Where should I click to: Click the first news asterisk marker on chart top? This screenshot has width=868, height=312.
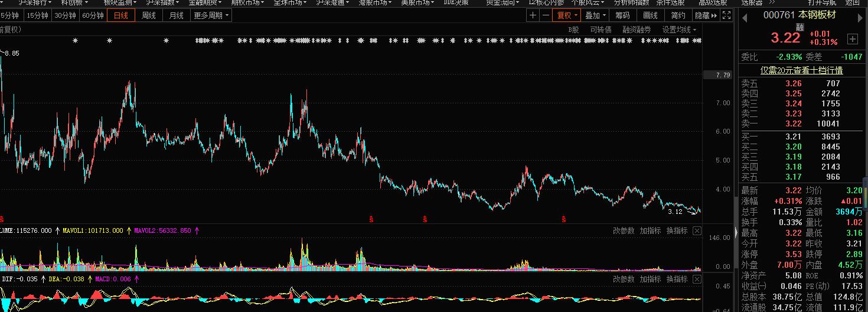pos(75,41)
